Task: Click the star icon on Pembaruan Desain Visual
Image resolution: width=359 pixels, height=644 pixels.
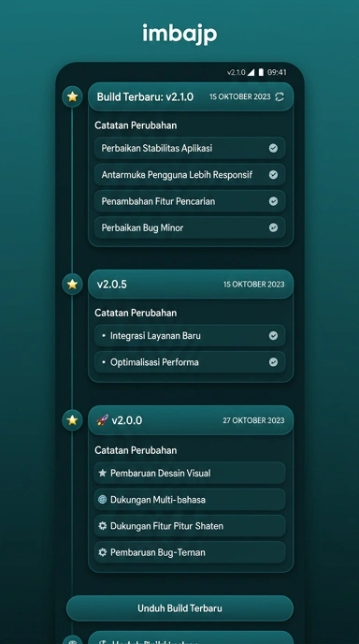Action: [x=103, y=473]
